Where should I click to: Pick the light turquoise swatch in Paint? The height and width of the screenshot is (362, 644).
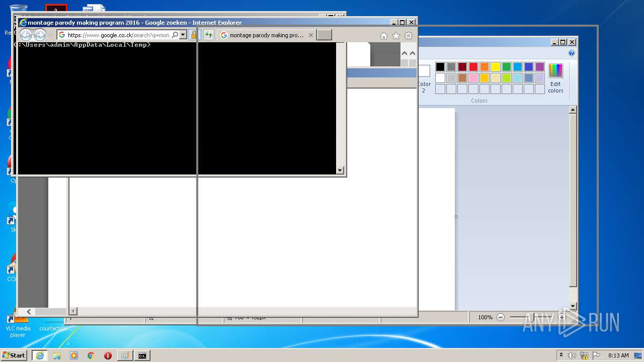tap(518, 78)
